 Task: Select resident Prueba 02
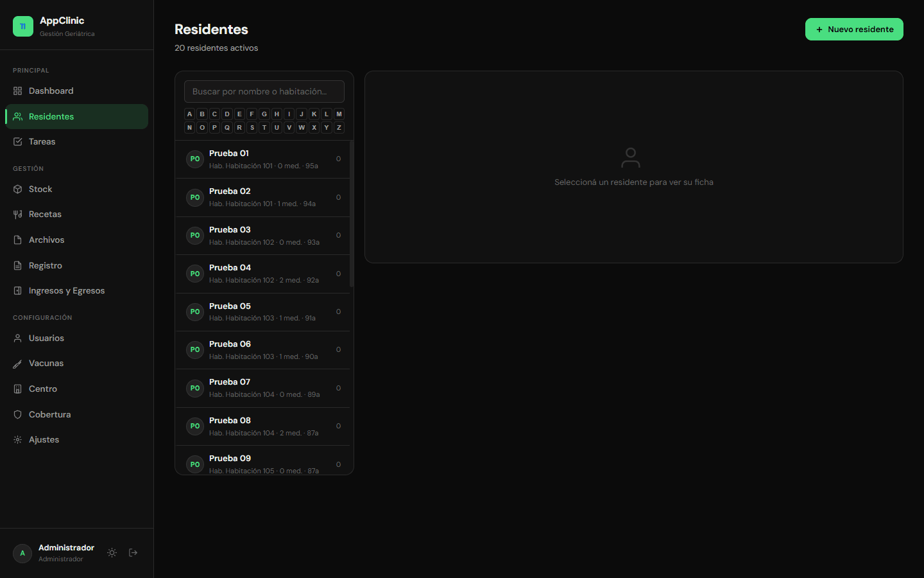(263, 198)
